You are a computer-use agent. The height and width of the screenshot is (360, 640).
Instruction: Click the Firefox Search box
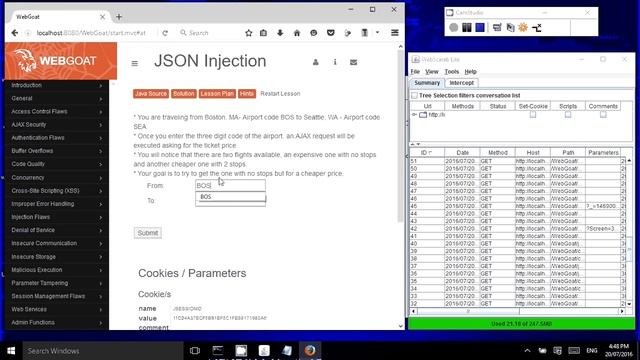(x=208, y=33)
